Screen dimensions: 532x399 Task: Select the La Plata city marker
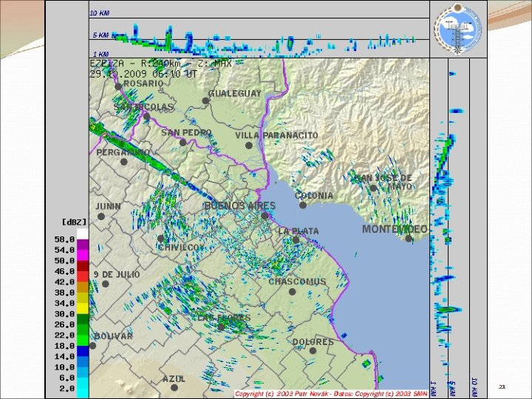296,240
